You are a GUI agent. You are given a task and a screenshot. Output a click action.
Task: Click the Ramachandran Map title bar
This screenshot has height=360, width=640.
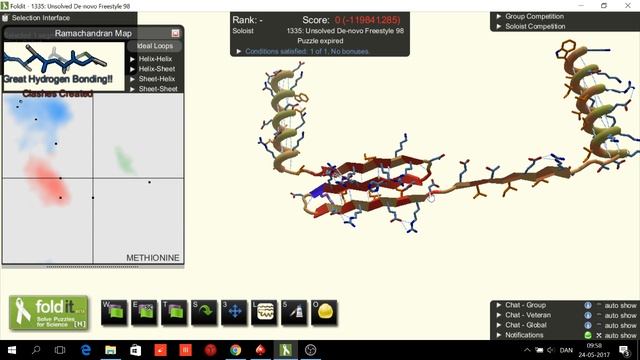click(93, 33)
